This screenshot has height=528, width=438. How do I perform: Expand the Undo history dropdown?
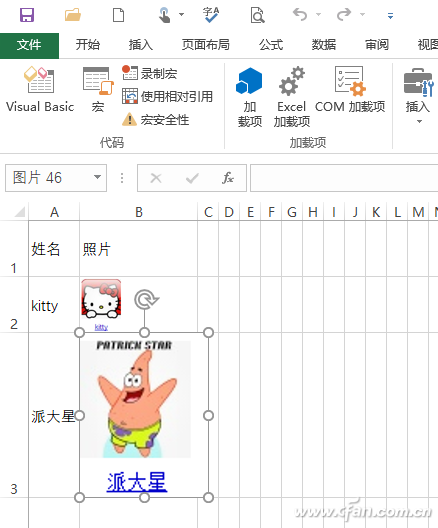click(318, 14)
